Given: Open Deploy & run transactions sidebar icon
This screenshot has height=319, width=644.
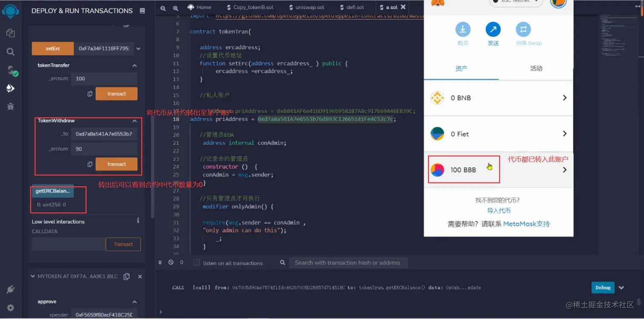Looking at the screenshot, I should 11,88.
